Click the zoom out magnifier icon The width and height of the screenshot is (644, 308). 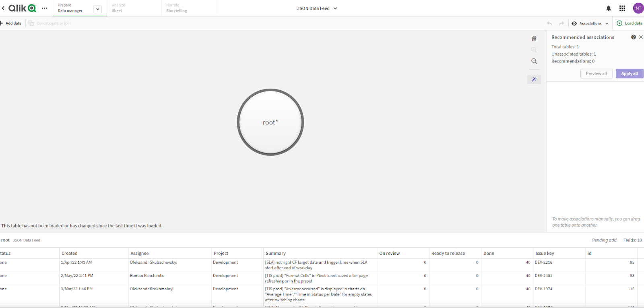(x=534, y=61)
